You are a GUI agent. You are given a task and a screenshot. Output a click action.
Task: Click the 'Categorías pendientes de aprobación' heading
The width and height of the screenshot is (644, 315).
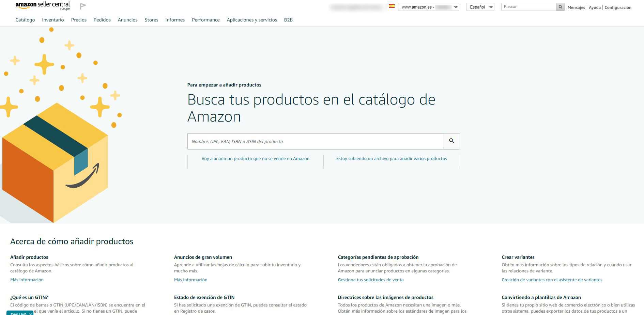coord(378,257)
